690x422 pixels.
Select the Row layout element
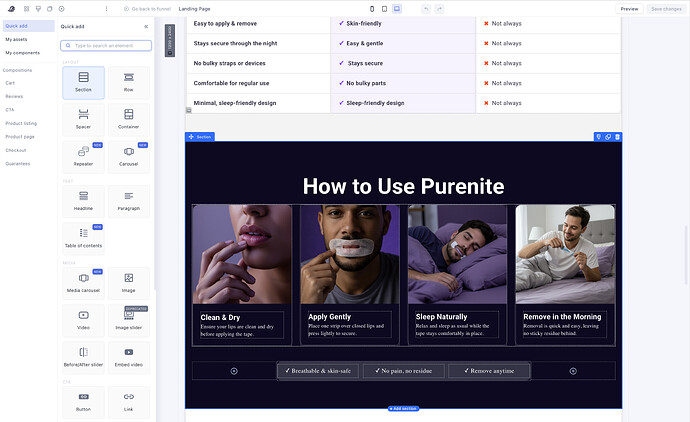point(128,83)
